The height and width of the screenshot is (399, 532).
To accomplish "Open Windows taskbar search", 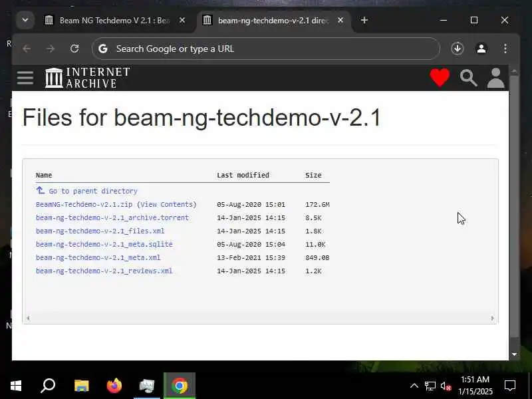I will (x=48, y=386).
